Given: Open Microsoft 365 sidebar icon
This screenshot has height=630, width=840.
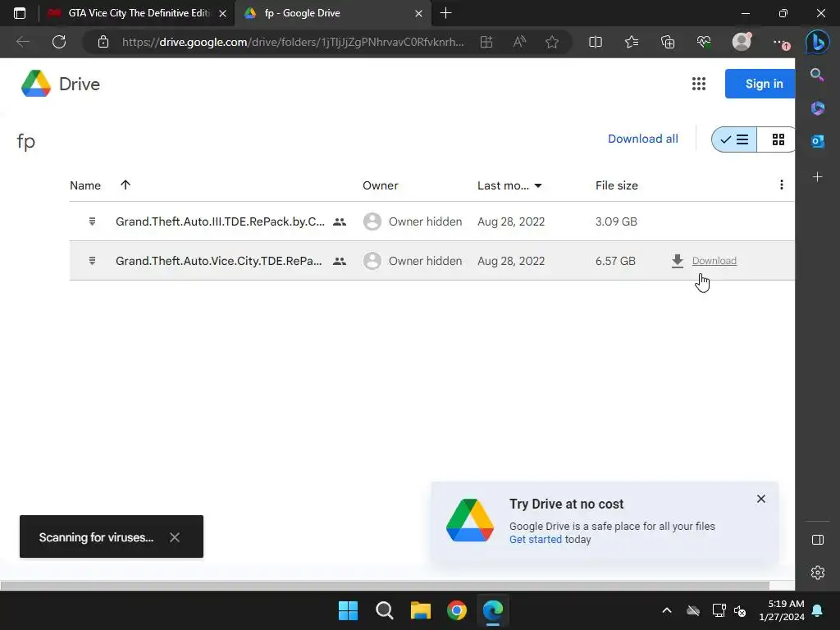Looking at the screenshot, I should tap(817, 107).
